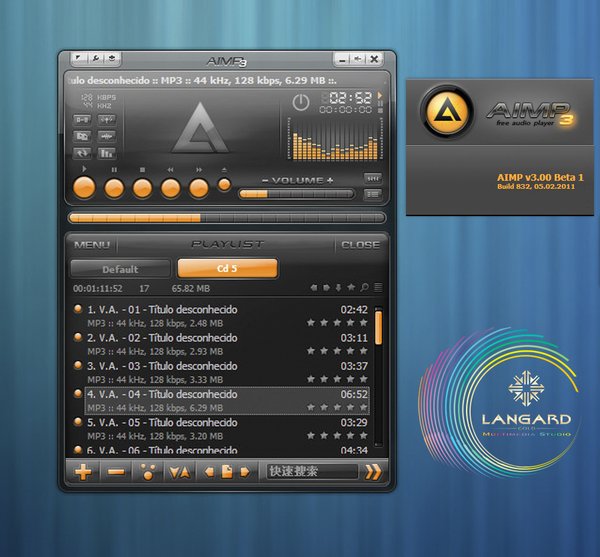Image resolution: width=600 pixels, height=557 pixels.
Task: Open the three-dots misc playlist menu
Action: pyautogui.click(x=148, y=472)
